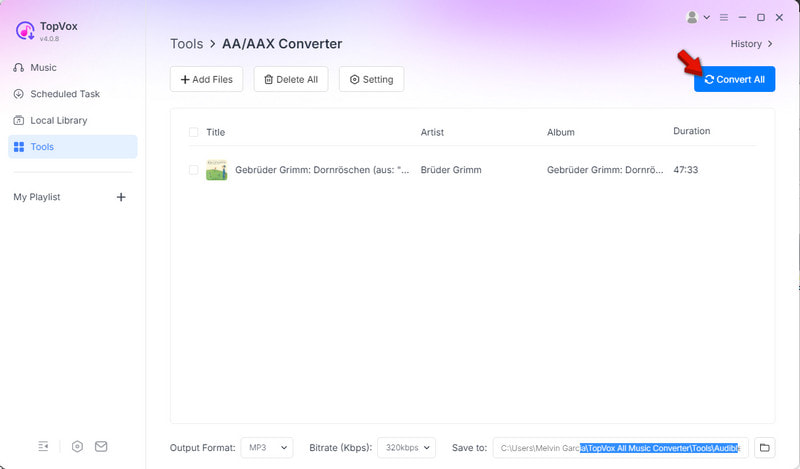Check the Dornröschen audiobook row checkbox

pyautogui.click(x=193, y=170)
